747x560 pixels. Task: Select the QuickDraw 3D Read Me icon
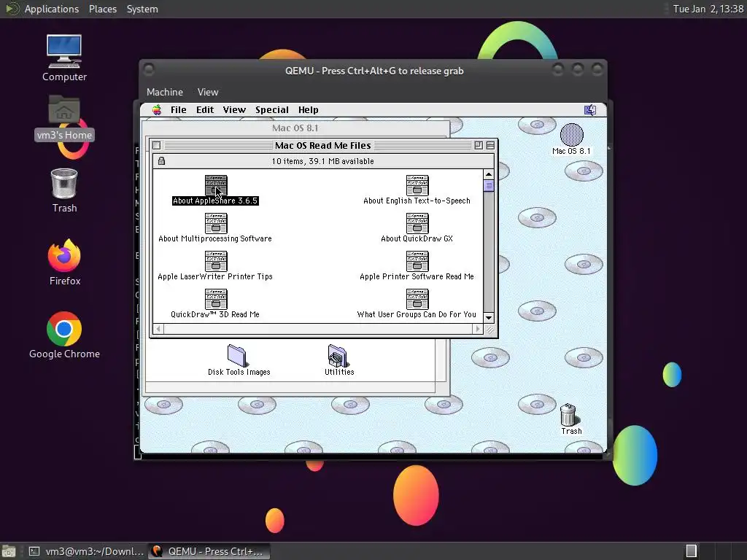(216, 299)
